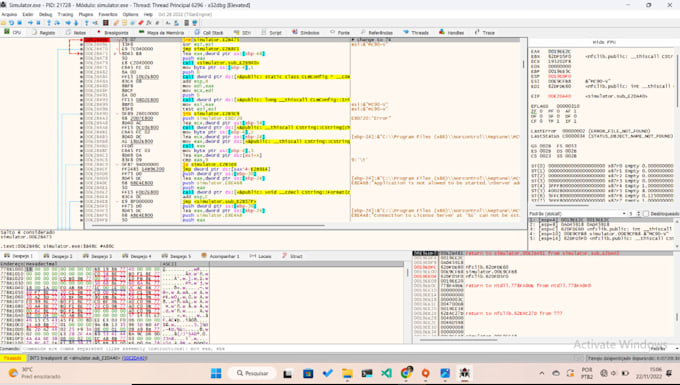Select the Despejo 4 dump tab
The width and height of the screenshot is (680, 385).
point(137,256)
